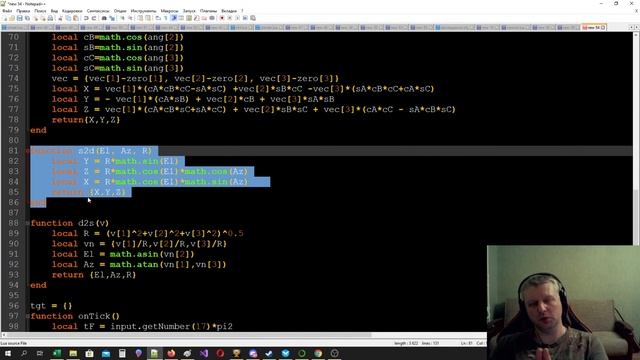The height and width of the screenshot is (360, 640).
Task: Save the recorded macro icon
Action: click(253, 18)
